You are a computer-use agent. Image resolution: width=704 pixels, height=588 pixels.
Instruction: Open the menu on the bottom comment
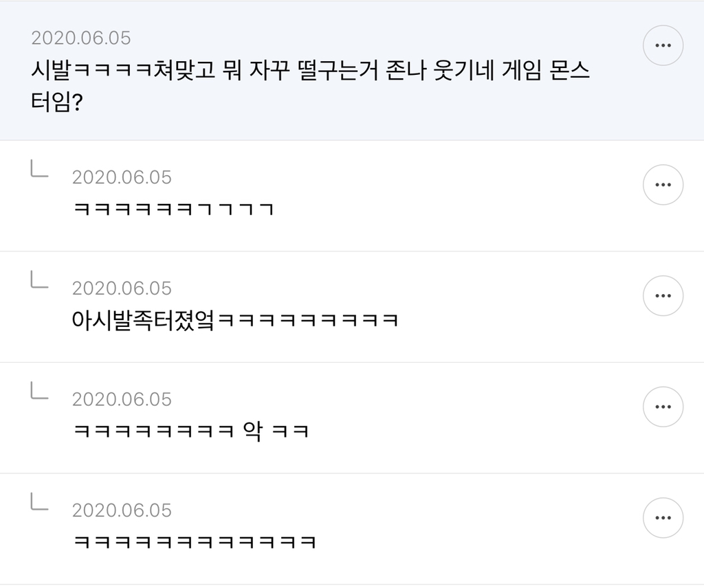point(662,518)
